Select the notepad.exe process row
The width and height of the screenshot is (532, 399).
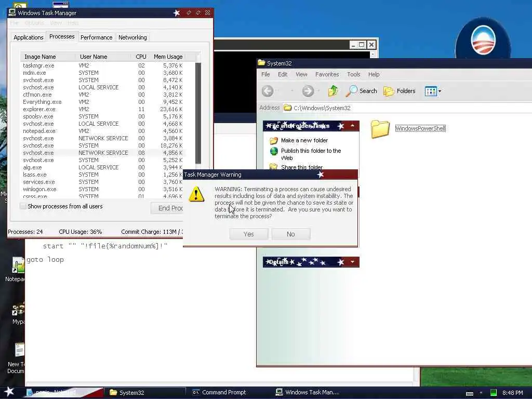pyautogui.click(x=103, y=131)
